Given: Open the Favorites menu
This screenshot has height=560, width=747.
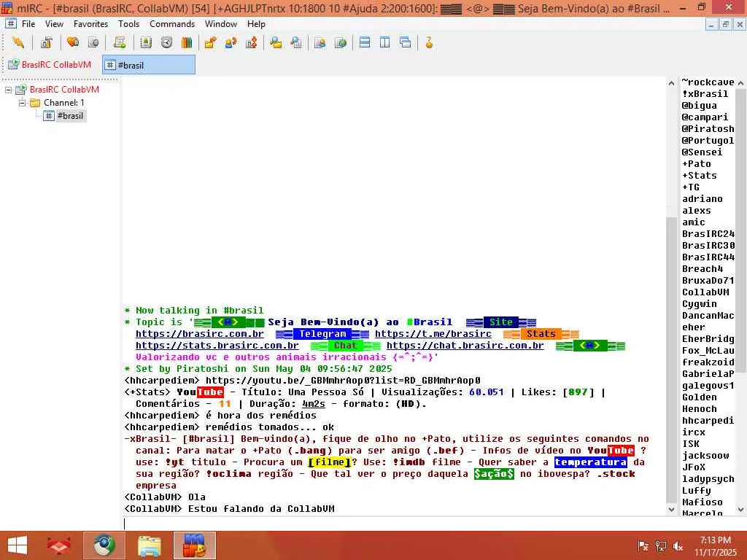Looking at the screenshot, I should point(90,24).
